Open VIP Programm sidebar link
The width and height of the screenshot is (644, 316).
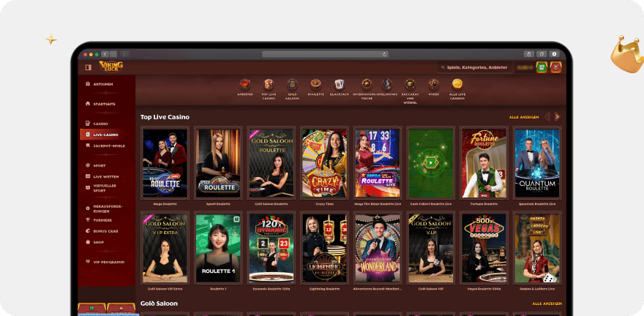point(108,261)
